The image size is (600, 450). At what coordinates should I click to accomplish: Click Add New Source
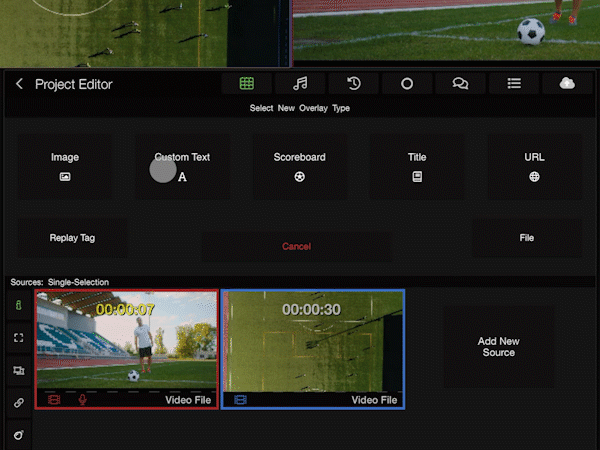tap(498, 347)
